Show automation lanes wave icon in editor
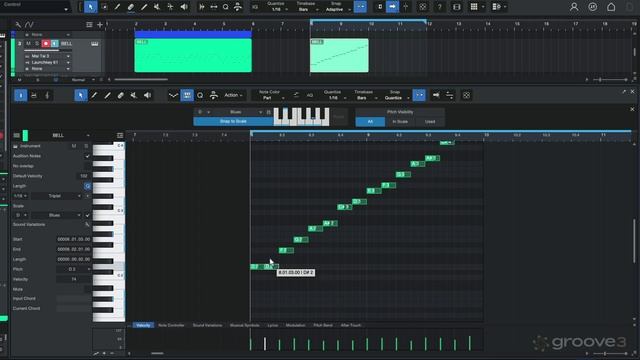This screenshot has height=360, width=640. point(173,95)
